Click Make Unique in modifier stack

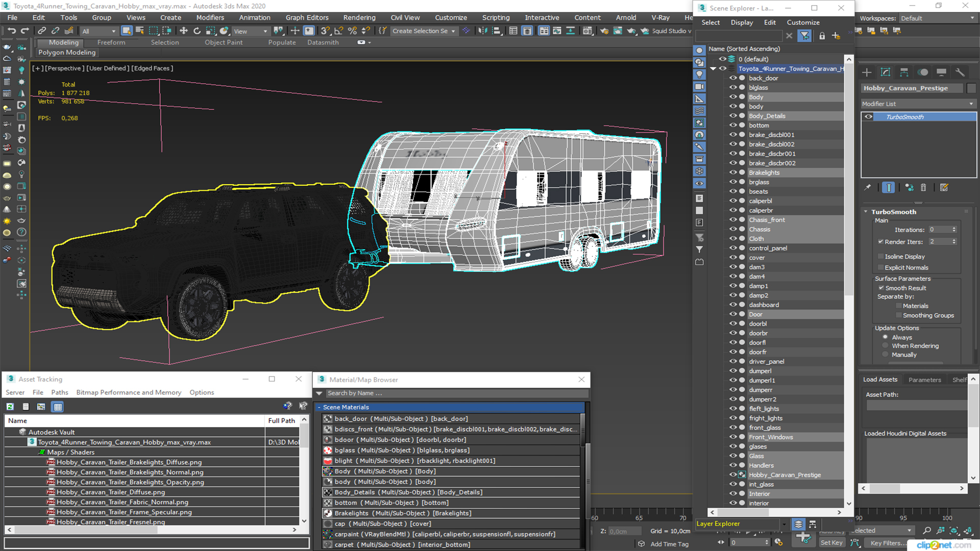[909, 188]
